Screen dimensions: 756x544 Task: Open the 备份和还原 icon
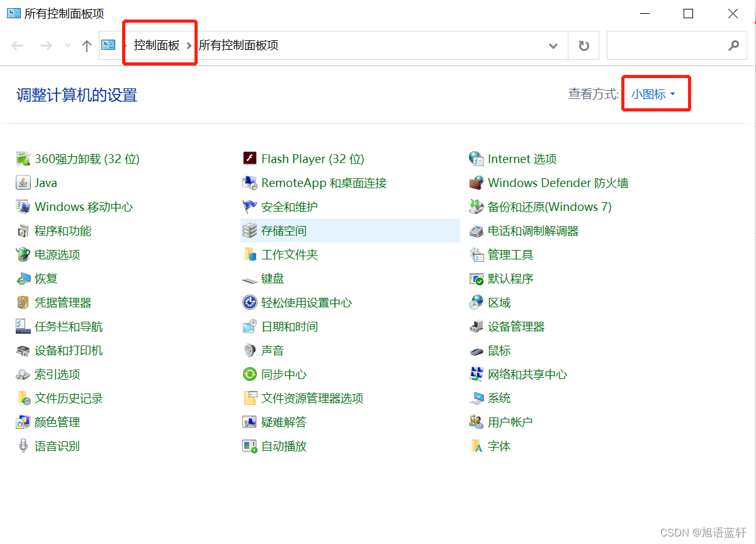point(477,207)
